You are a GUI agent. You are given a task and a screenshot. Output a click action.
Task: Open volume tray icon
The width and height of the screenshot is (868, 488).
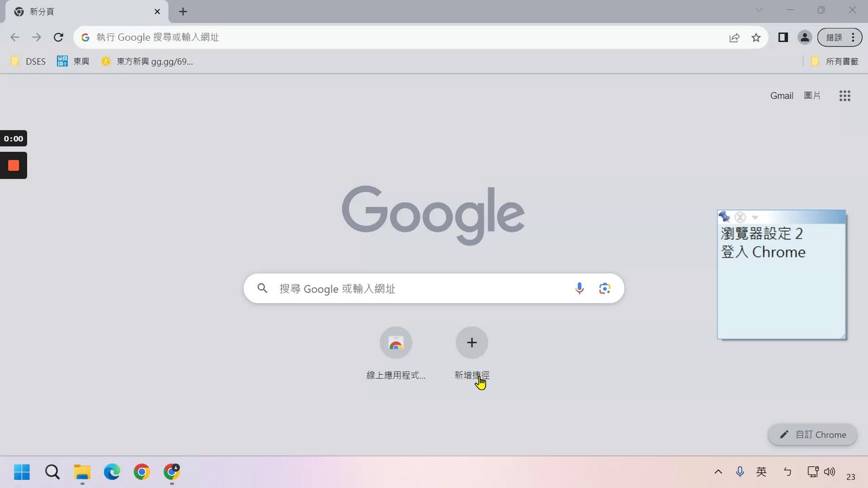pyautogui.click(x=829, y=472)
